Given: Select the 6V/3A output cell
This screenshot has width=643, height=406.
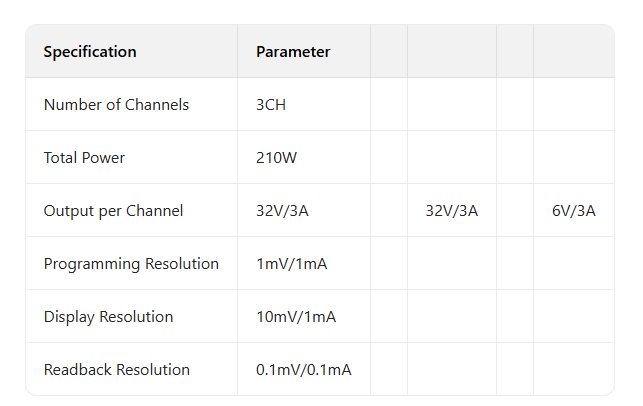Looking at the screenshot, I should point(574,211).
